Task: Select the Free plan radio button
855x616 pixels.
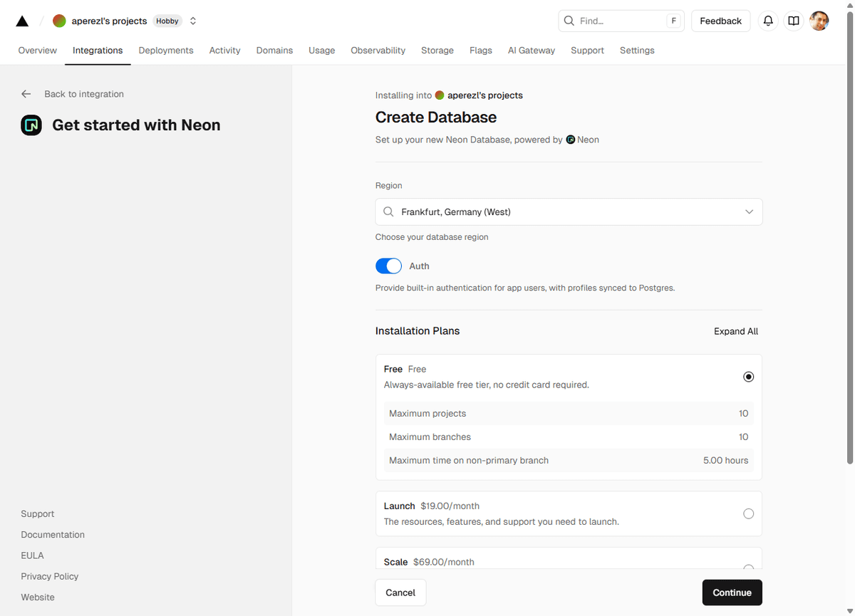Action: (x=748, y=377)
